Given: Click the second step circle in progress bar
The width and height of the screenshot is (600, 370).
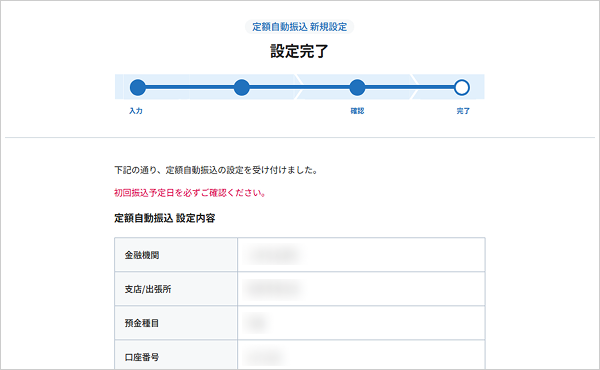Looking at the screenshot, I should [241, 87].
